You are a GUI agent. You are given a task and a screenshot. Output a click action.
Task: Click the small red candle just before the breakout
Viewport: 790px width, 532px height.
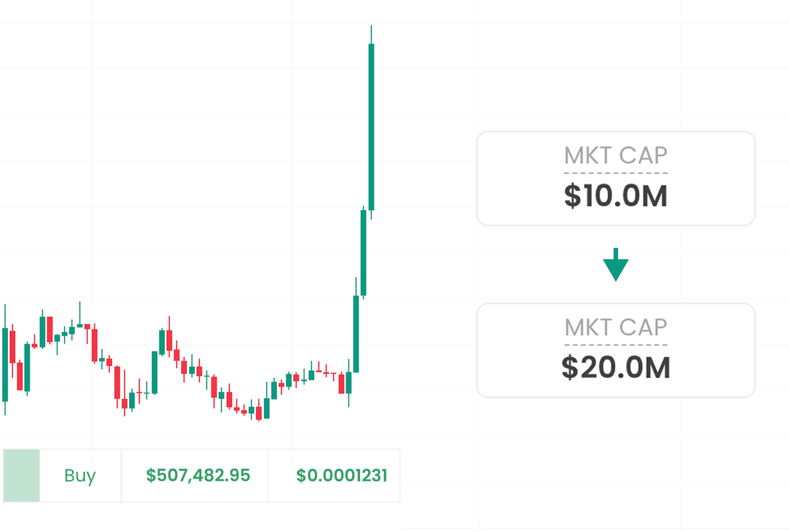pos(342,384)
